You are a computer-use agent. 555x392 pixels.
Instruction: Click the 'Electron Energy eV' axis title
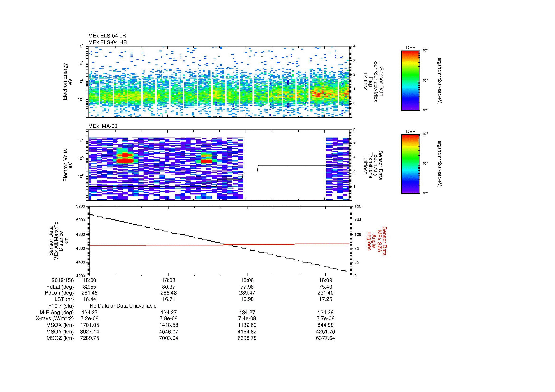(67, 82)
